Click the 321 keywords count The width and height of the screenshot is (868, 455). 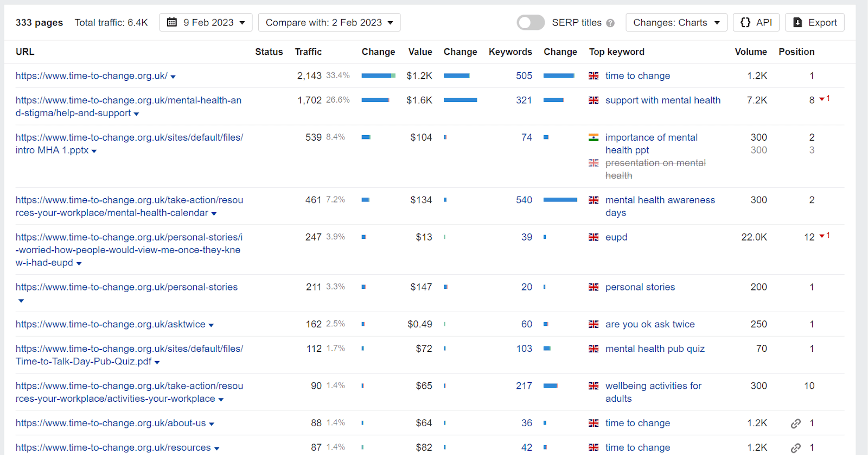tap(524, 100)
